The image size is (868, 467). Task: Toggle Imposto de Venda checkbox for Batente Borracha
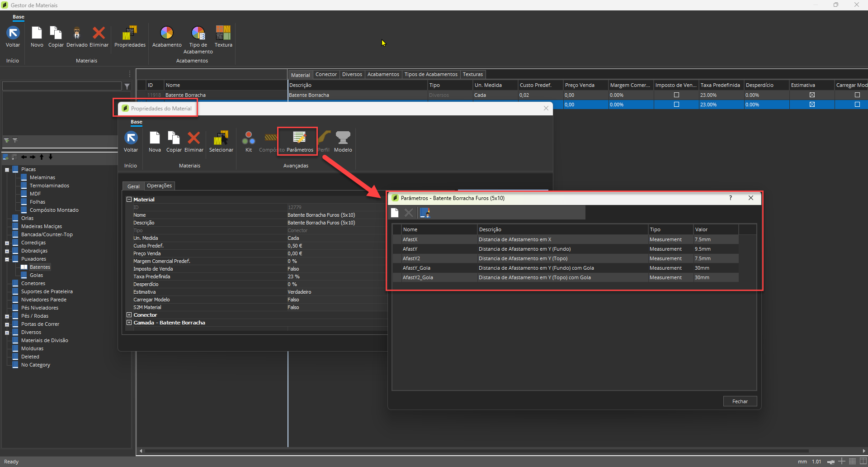tap(676, 95)
